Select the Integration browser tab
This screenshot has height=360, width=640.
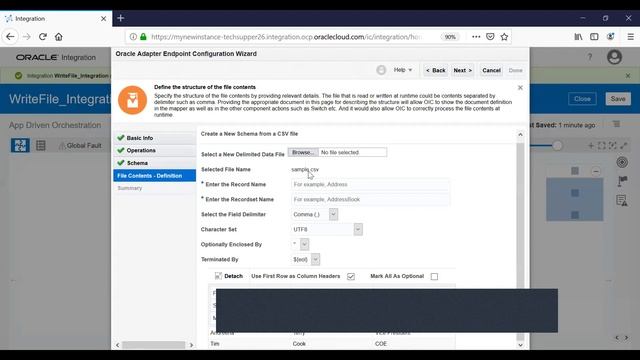(x=56, y=19)
